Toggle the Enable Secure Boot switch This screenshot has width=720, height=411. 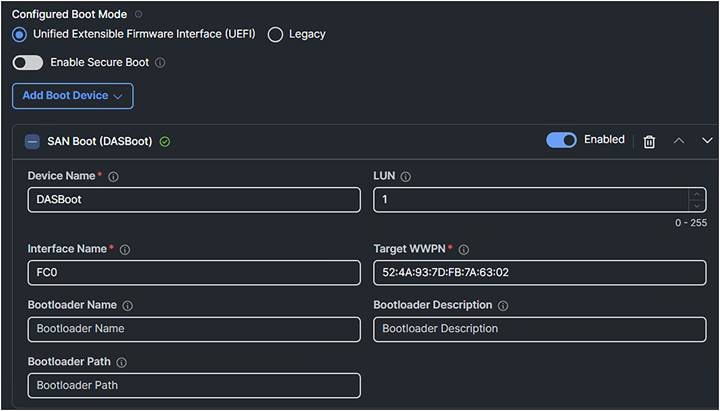click(28, 62)
